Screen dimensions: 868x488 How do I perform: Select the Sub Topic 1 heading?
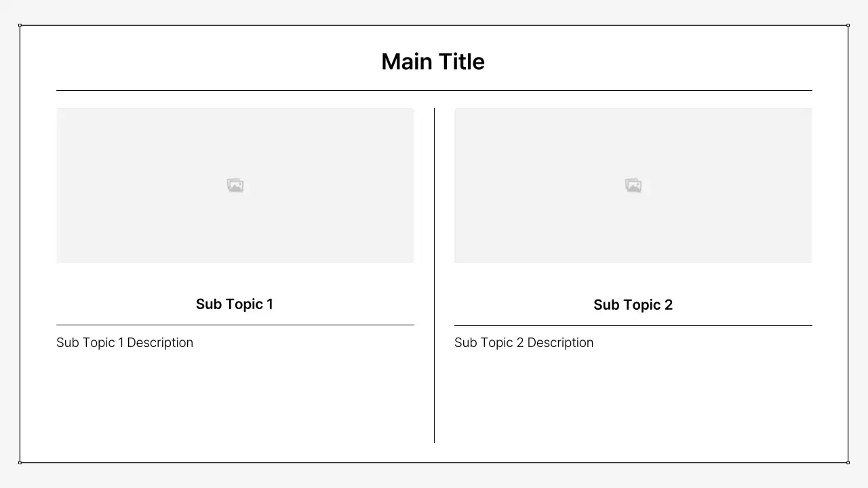pyautogui.click(x=235, y=304)
